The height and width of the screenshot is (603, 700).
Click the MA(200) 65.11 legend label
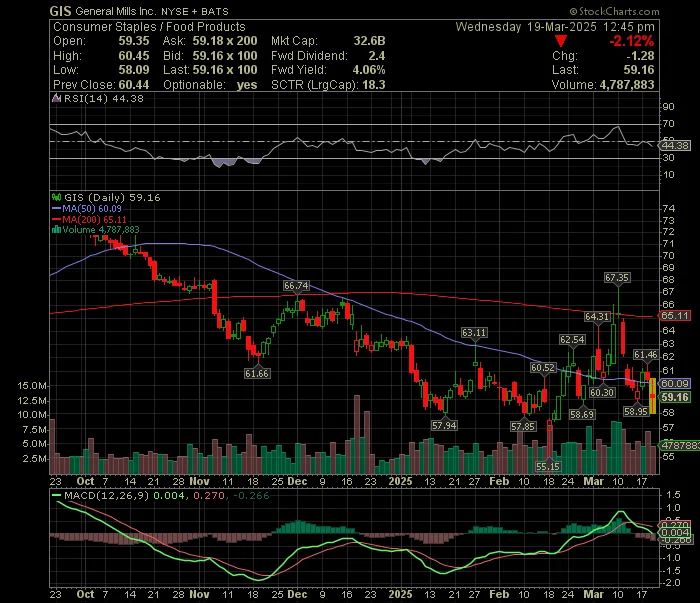point(94,220)
